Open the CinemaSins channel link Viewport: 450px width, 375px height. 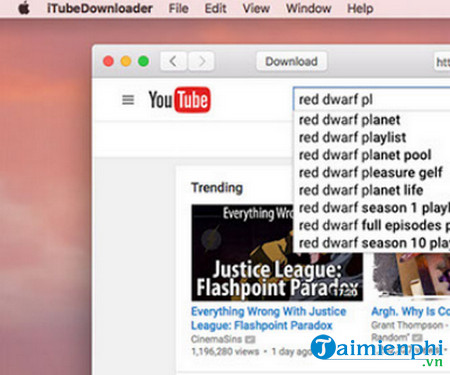click(x=216, y=339)
